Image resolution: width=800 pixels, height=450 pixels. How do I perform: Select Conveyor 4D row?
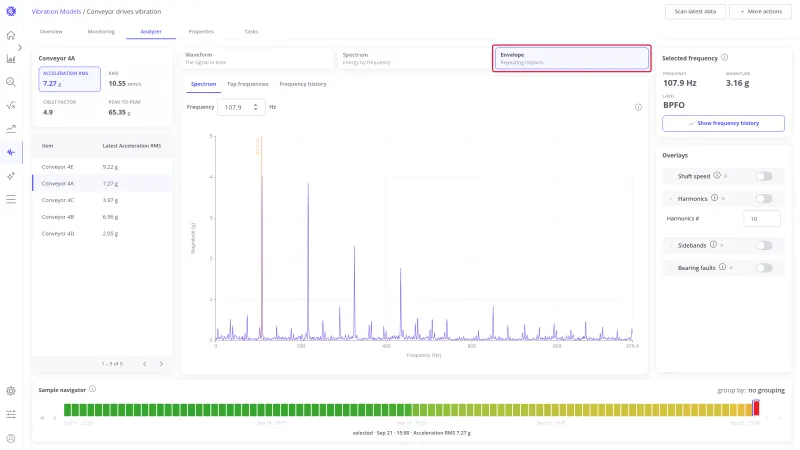click(x=103, y=233)
